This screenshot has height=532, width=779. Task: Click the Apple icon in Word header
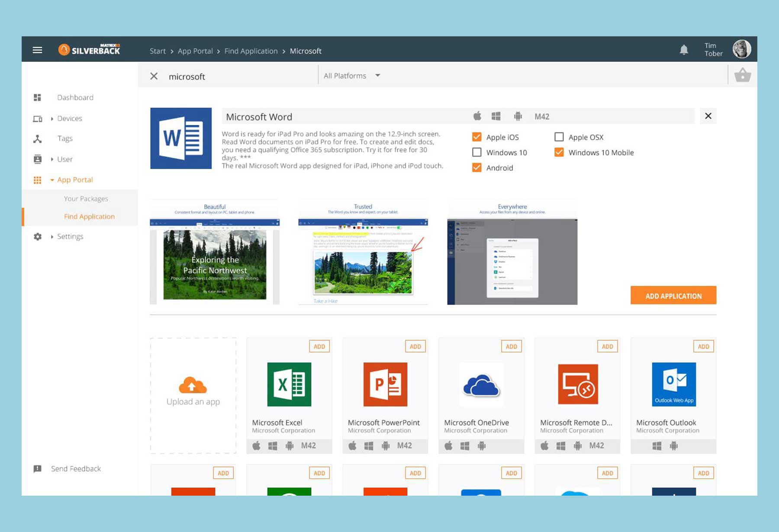[477, 116]
